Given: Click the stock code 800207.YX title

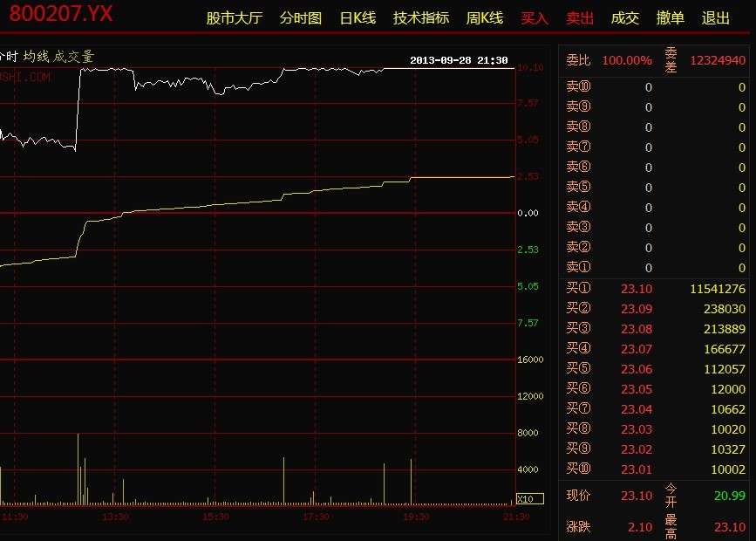Looking at the screenshot, I should (61, 15).
